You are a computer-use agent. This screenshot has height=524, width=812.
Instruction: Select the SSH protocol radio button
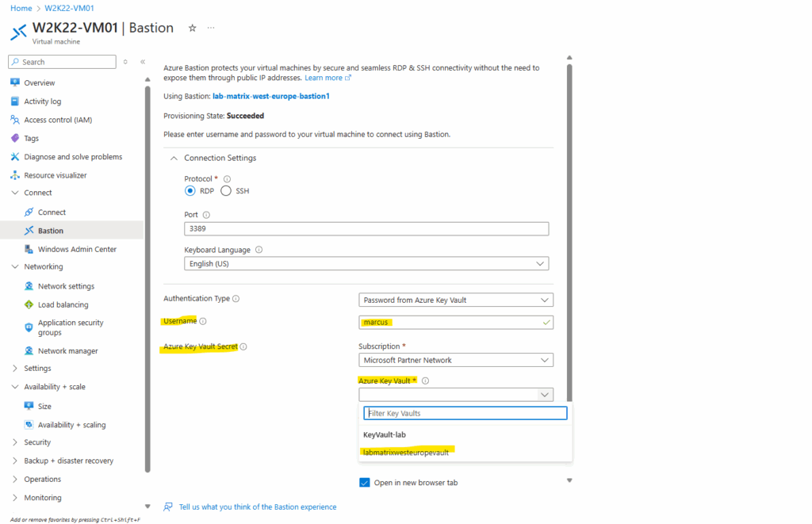226,190
